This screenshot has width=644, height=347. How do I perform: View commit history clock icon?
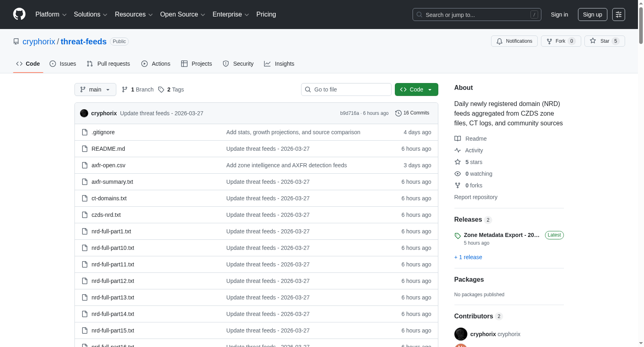click(x=398, y=113)
